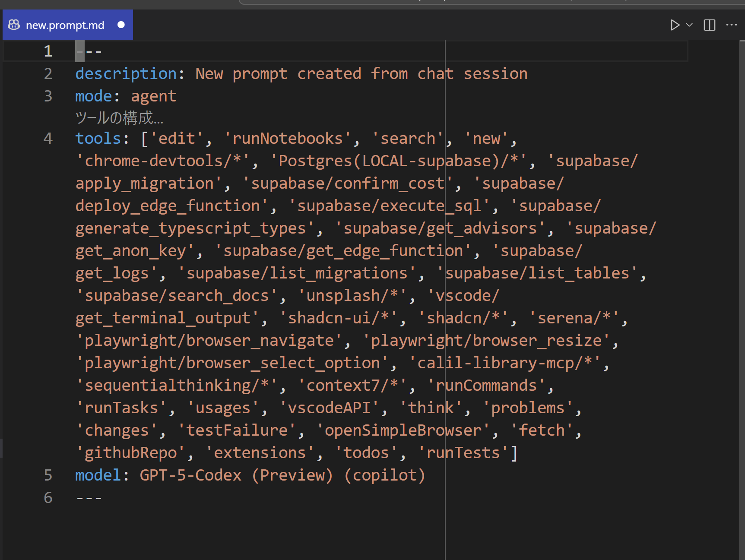The image size is (745, 560).
Task: Click line number 1 in the gutter
Action: [48, 51]
